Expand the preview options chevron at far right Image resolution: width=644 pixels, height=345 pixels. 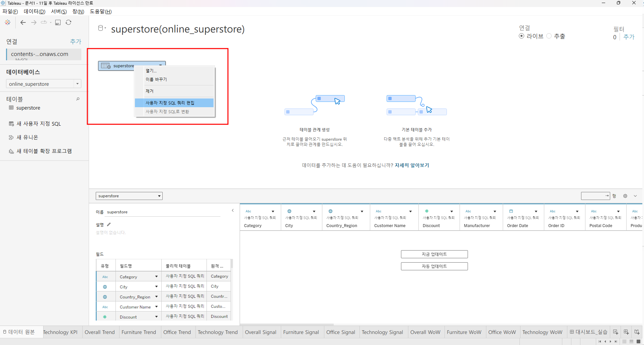coord(635,196)
